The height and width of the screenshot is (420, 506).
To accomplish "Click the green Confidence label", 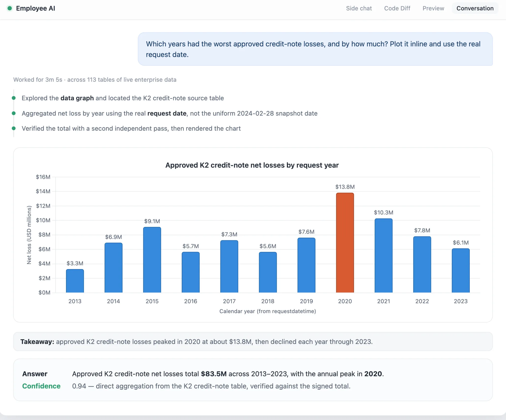I will pyautogui.click(x=41, y=386).
